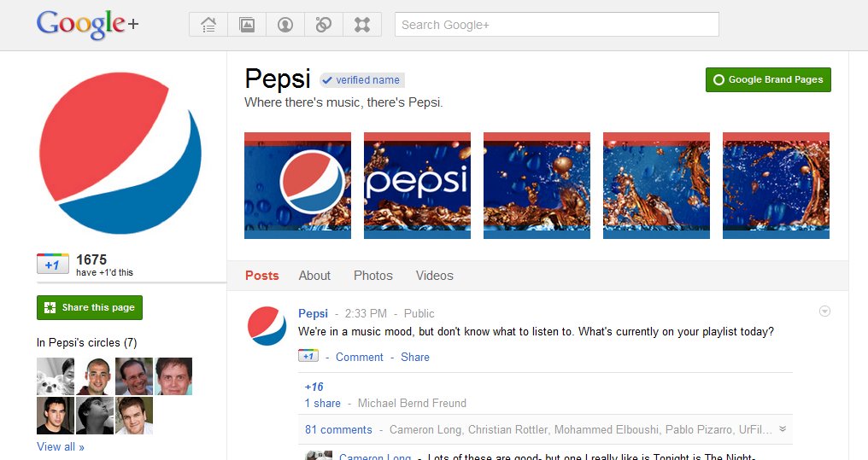Screen dimensions: 868x460
Task: Click the +1 icon under the post
Action: [x=308, y=356]
